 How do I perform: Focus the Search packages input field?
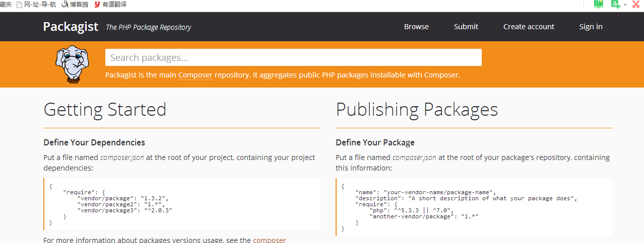(293, 57)
